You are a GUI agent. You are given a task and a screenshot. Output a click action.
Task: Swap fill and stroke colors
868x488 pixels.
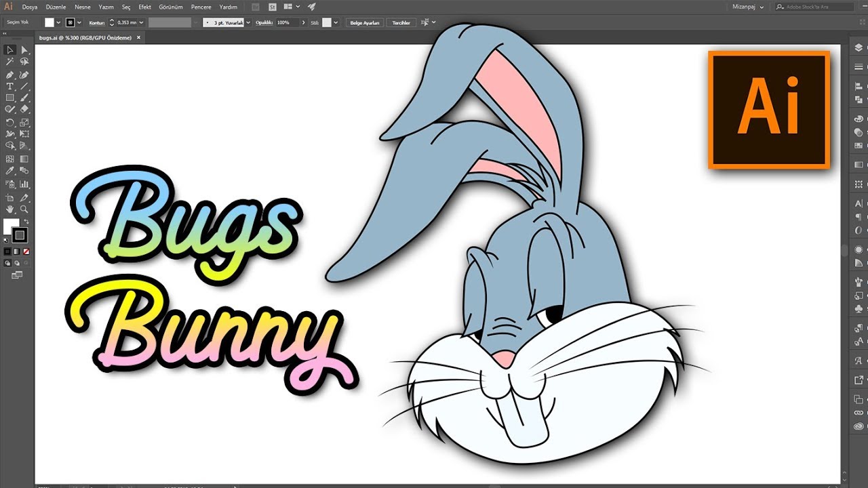point(26,222)
